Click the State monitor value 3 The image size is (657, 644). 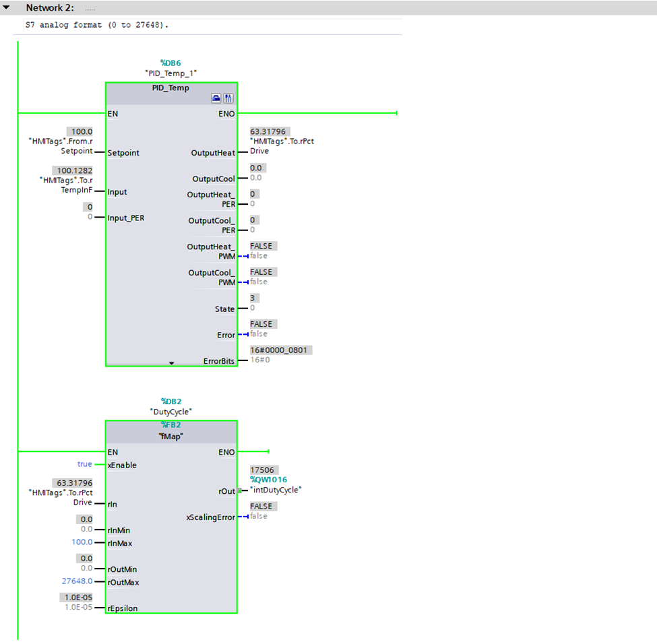click(254, 298)
